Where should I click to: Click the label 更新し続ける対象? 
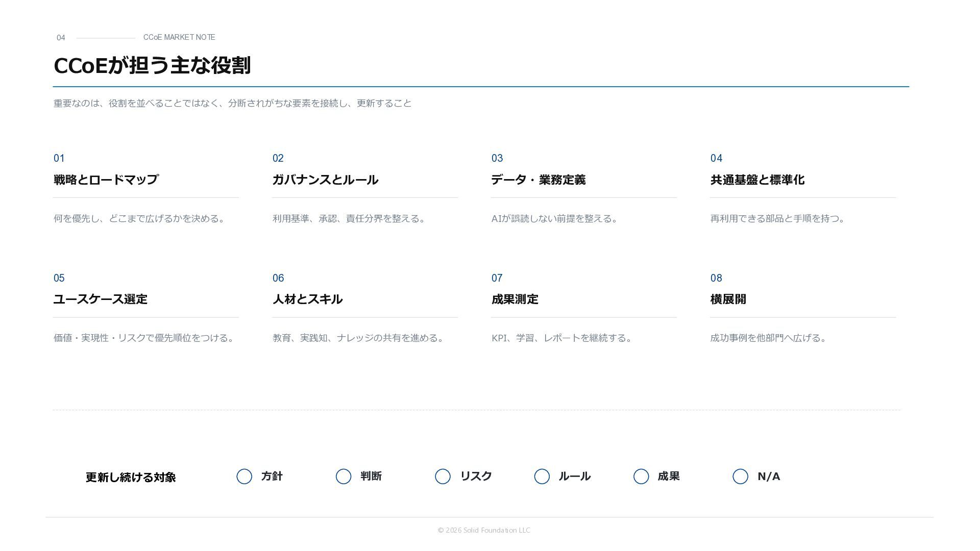(131, 477)
